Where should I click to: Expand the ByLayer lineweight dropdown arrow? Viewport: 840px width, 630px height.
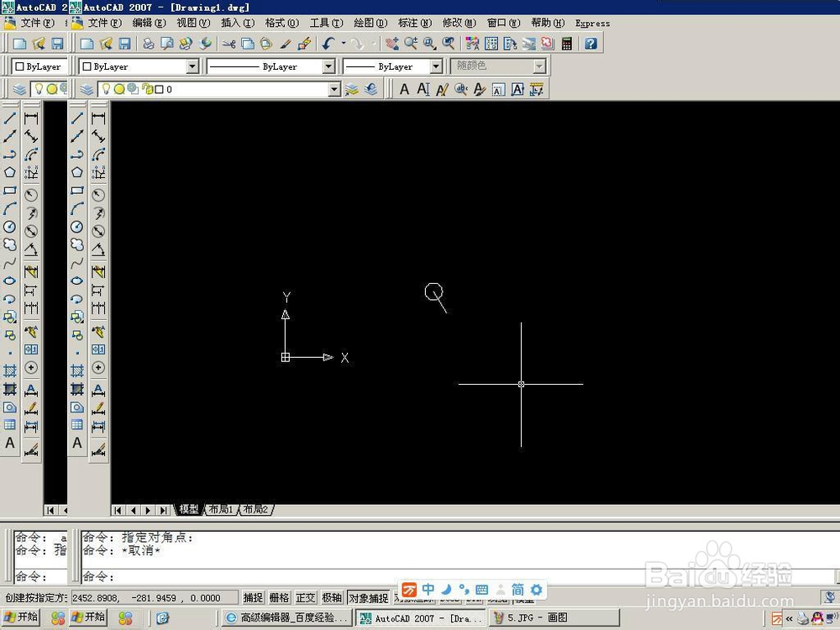click(436, 66)
